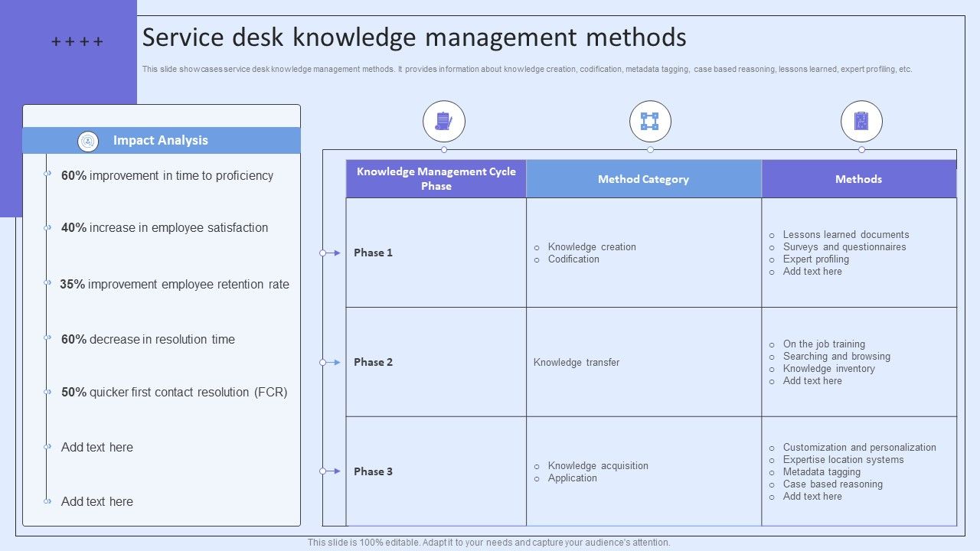Viewport: 980px width, 551px height.
Task: Select the Impact Analysis header bar
Action: tap(162, 140)
